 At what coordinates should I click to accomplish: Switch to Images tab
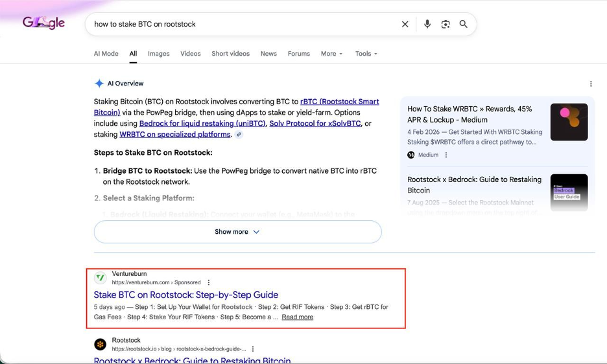pos(159,53)
